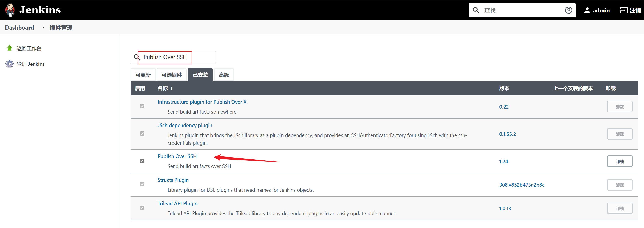
Task: Click the 上一个安装的版本 column header
Action: [573, 88]
